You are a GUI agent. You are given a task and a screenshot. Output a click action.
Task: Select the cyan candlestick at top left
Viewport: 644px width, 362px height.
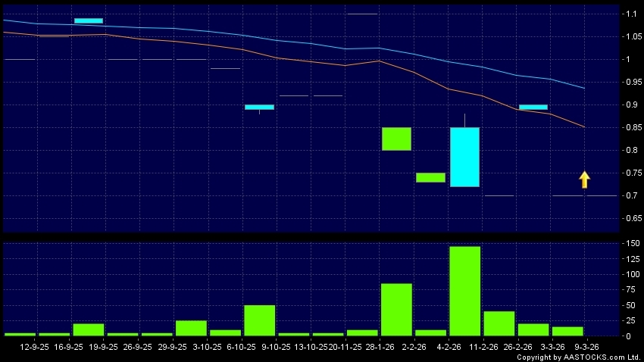[89, 20]
